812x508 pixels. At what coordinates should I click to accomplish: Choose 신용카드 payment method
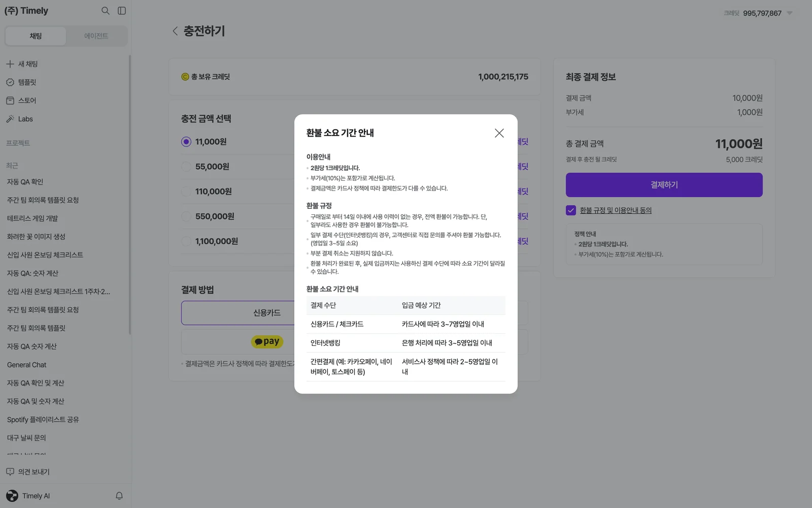pyautogui.click(x=238, y=313)
